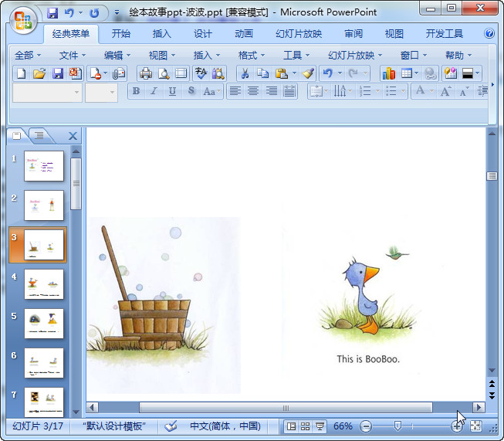504x441 pixels.
Task: Select slide 6 thumbnail
Action: (44, 363)
